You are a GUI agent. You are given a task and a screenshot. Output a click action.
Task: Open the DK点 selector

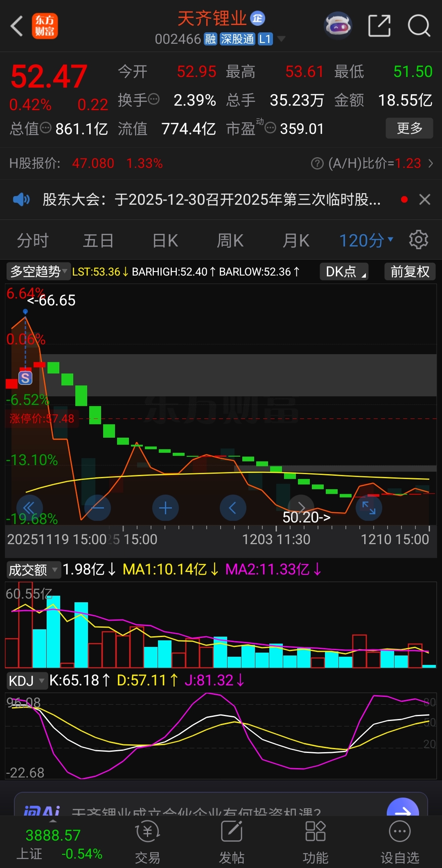tap(344, 271)
